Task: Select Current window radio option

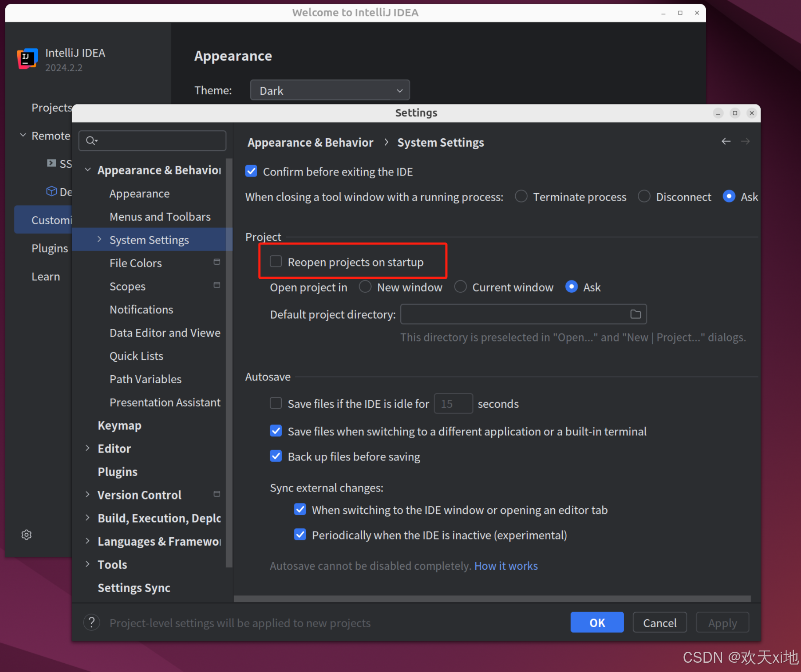Action: coord(460,287)
